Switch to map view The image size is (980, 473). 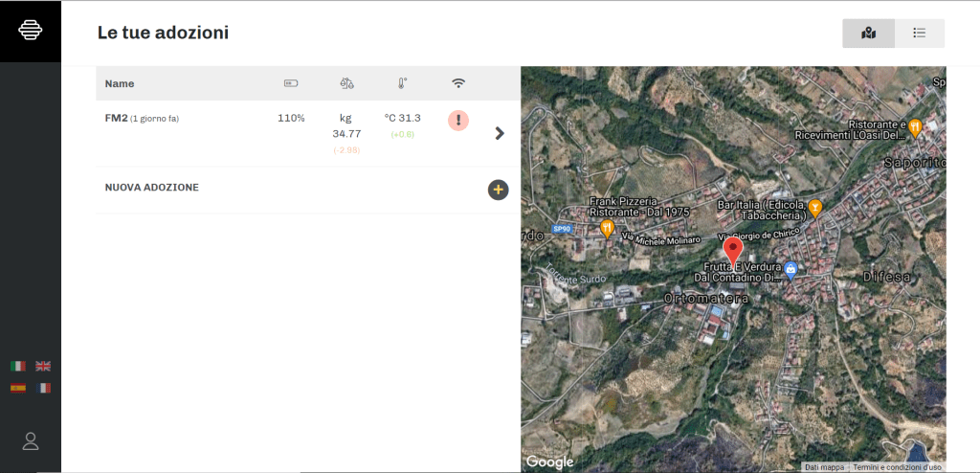pos(868,34)
